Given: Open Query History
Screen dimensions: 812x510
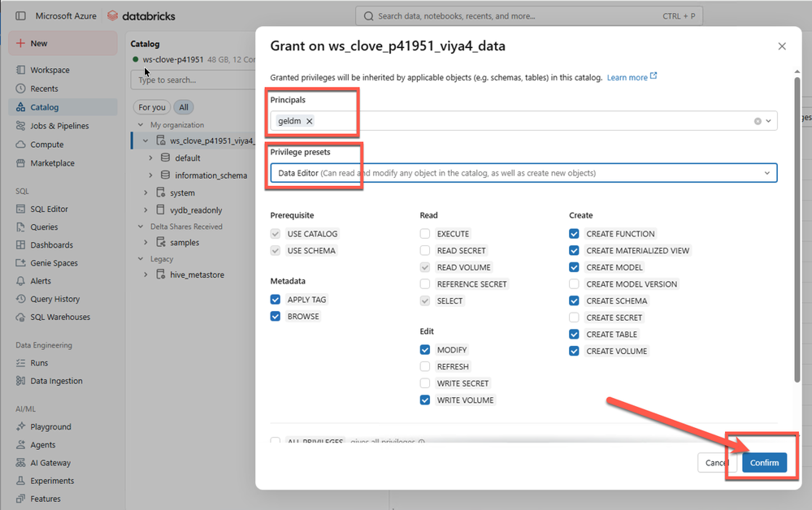Looking at the screenshot, I should (x=55, y=299).
